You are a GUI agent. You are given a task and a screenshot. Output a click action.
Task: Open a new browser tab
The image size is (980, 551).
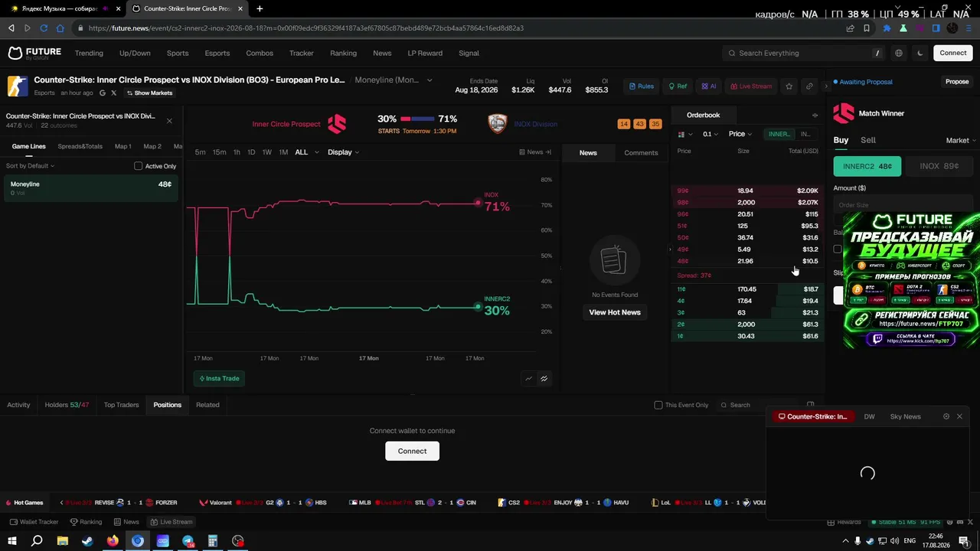[x=260, y=8]
